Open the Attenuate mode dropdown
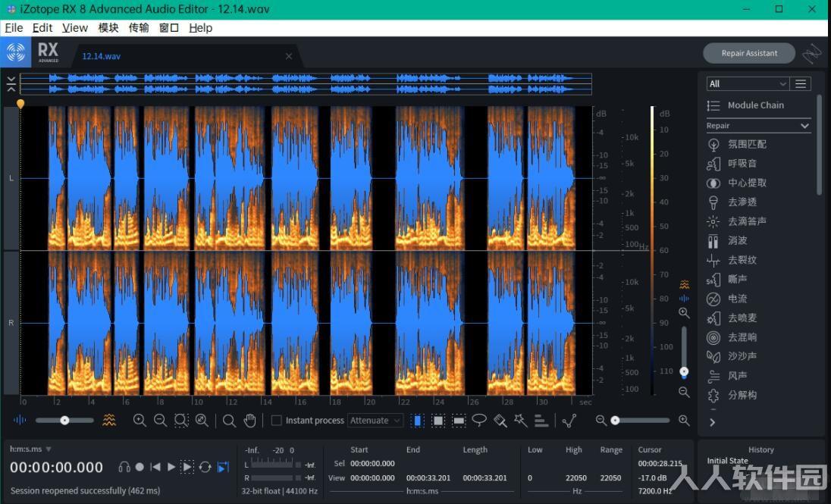This screenshot has width=831, height=504. 375,421
